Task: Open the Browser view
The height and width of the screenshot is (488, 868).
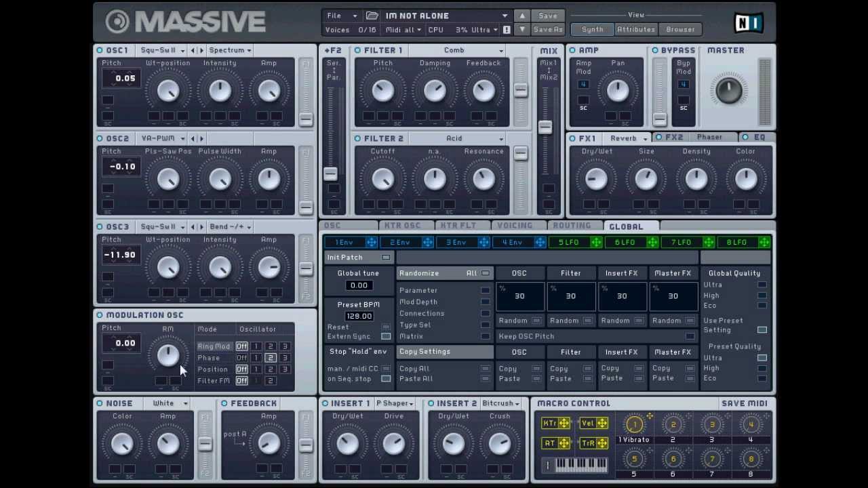Action: (680, 30)
